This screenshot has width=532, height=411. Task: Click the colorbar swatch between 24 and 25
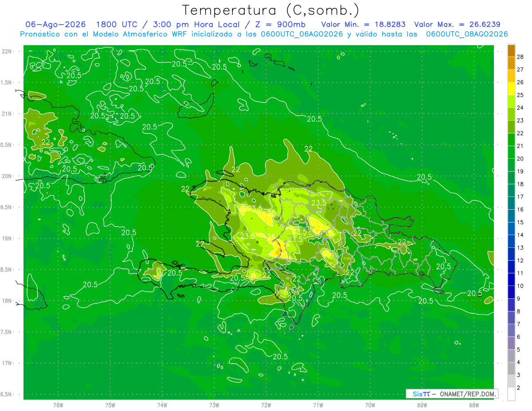pyautogui.click(x=511, y=102)
